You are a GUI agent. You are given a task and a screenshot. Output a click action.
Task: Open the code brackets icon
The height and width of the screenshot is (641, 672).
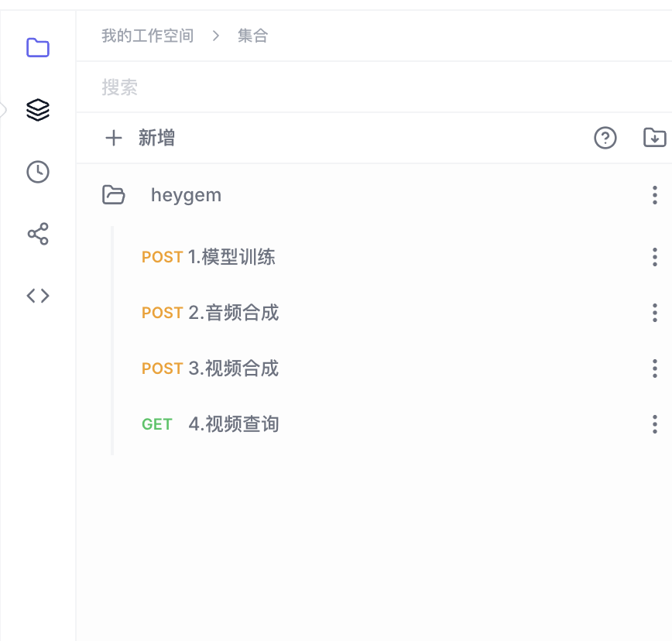coord(38,296)
